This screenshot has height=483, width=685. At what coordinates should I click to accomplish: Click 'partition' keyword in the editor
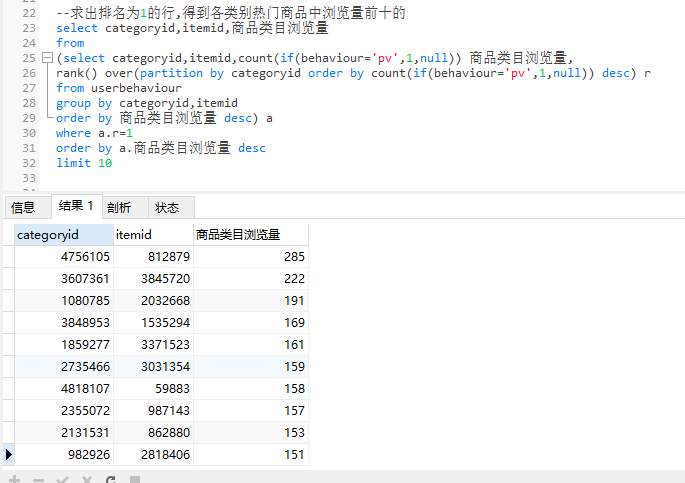[x=171, y=73]
